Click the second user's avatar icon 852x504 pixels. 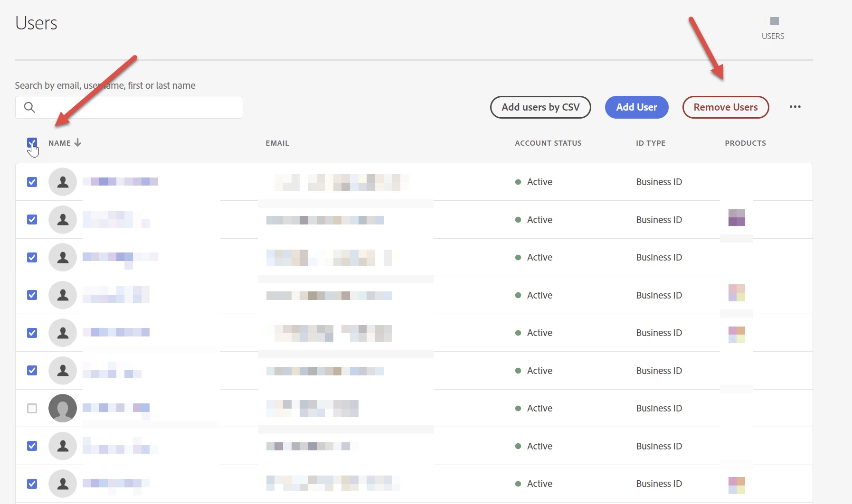[63, 219]
